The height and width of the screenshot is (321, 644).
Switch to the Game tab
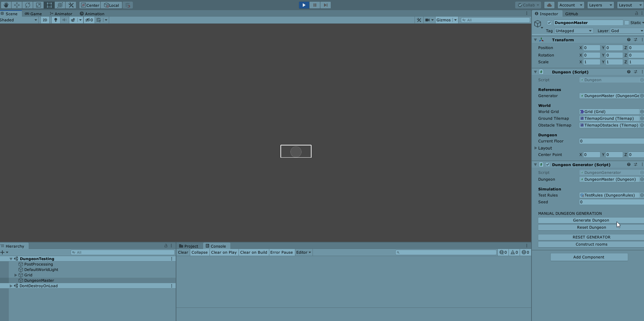pos(33,14)
